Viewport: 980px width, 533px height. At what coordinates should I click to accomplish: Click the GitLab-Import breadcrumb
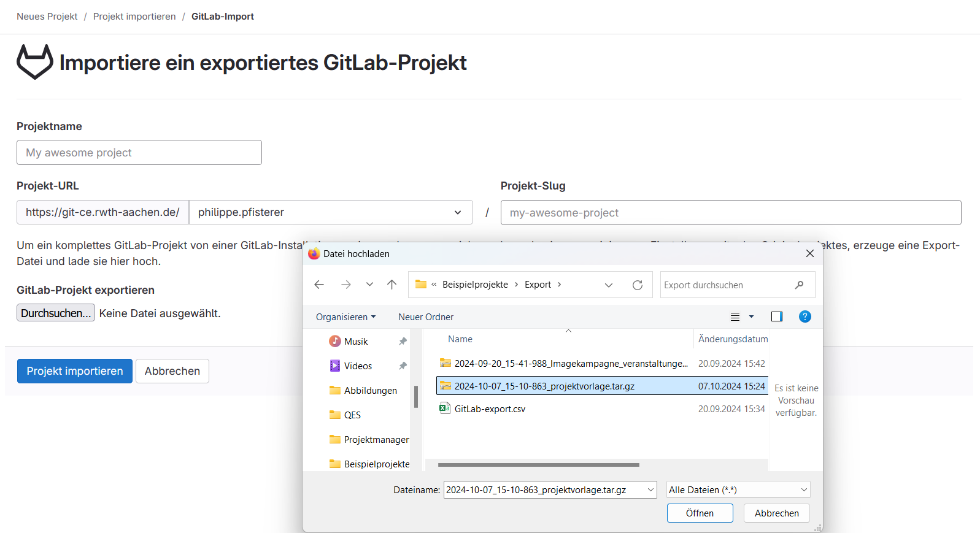tap(223, 17)
